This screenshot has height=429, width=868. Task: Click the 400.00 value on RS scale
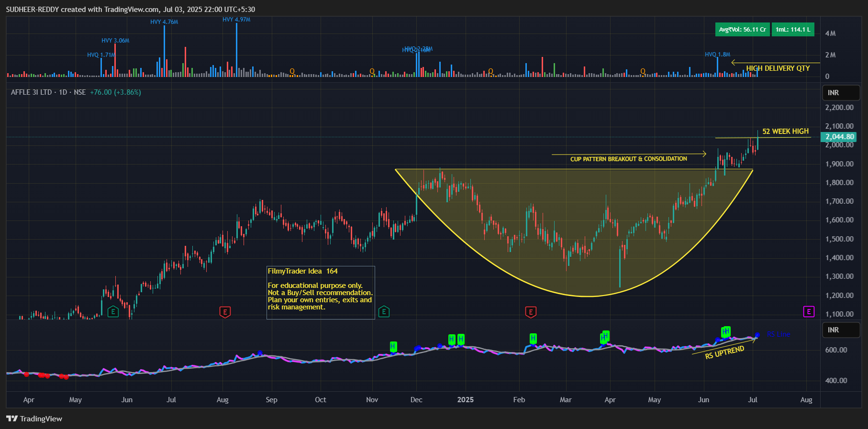[836, 381]
